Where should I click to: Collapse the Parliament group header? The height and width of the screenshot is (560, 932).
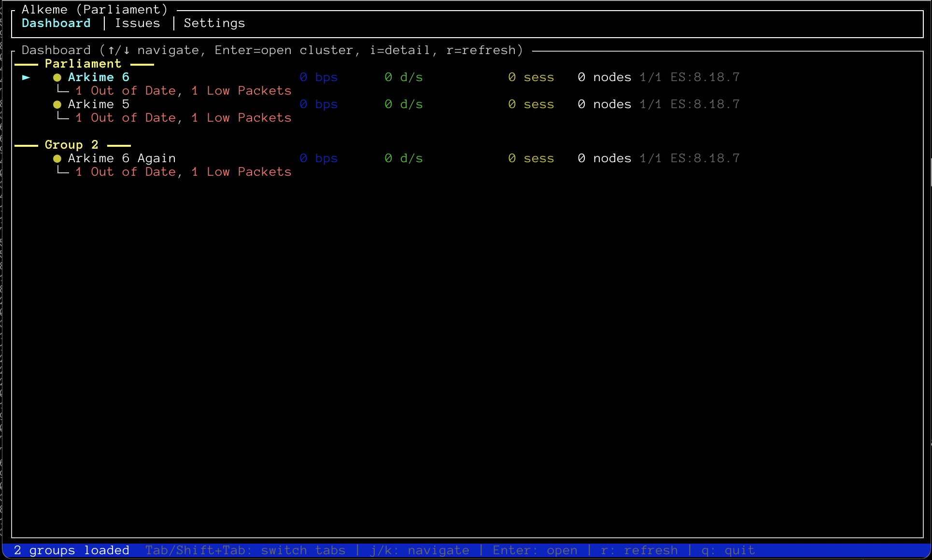83,64
